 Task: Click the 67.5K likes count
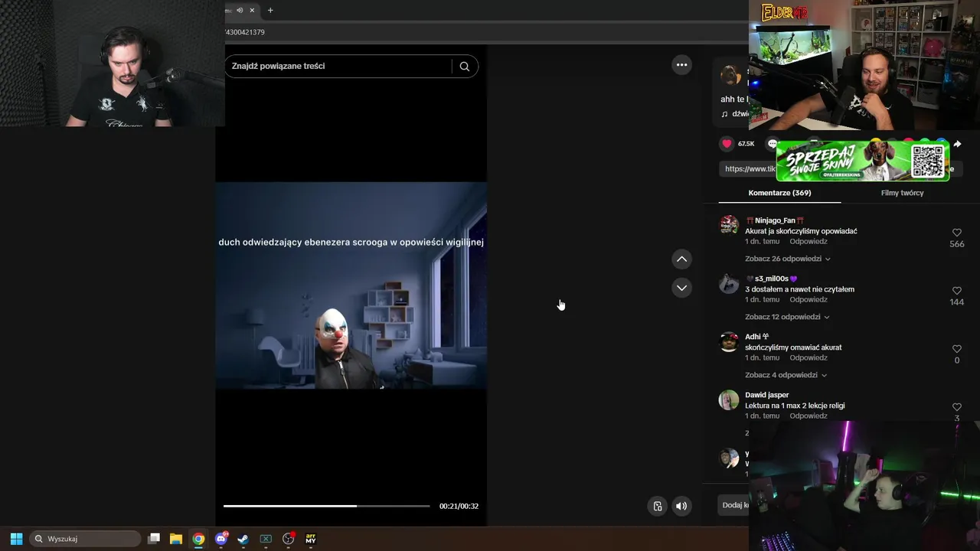click(x=746, y=144)
